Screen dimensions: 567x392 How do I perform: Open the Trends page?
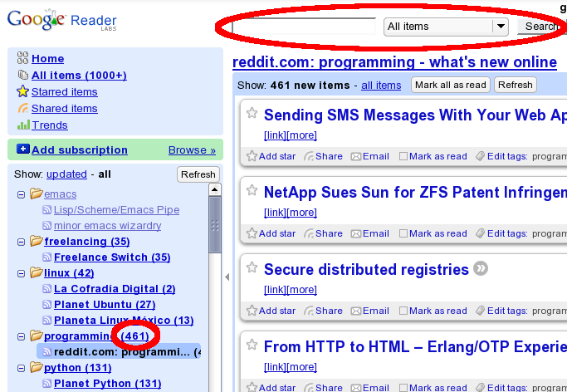pyautogui.click(x=50, y=125)
